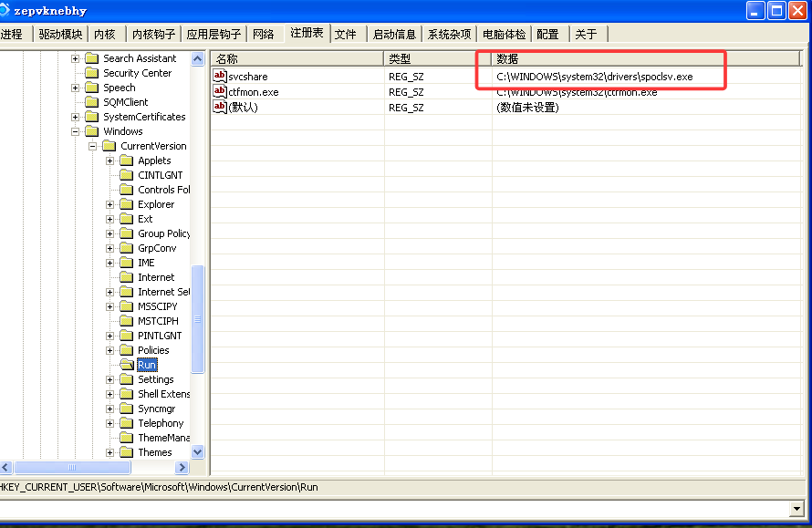Screen dimensions: 812x528
Task: Switch to the 驱动模块 tab
Action: tap(60, 34)
